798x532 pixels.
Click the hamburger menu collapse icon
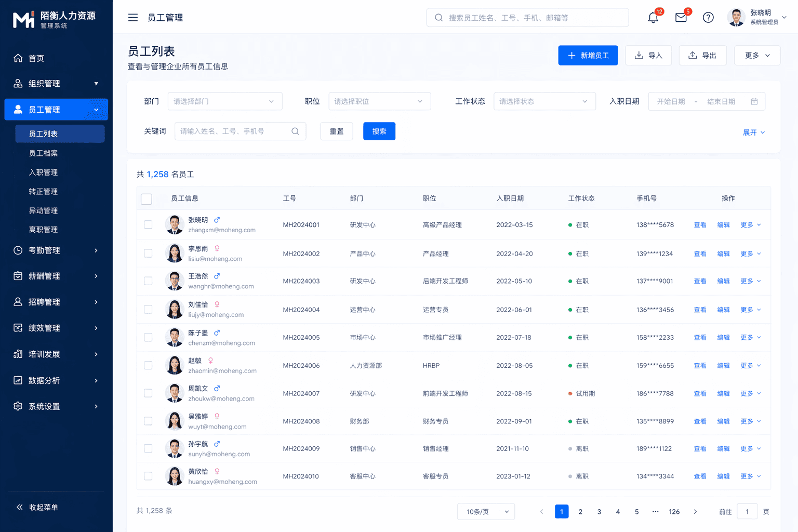133,18
